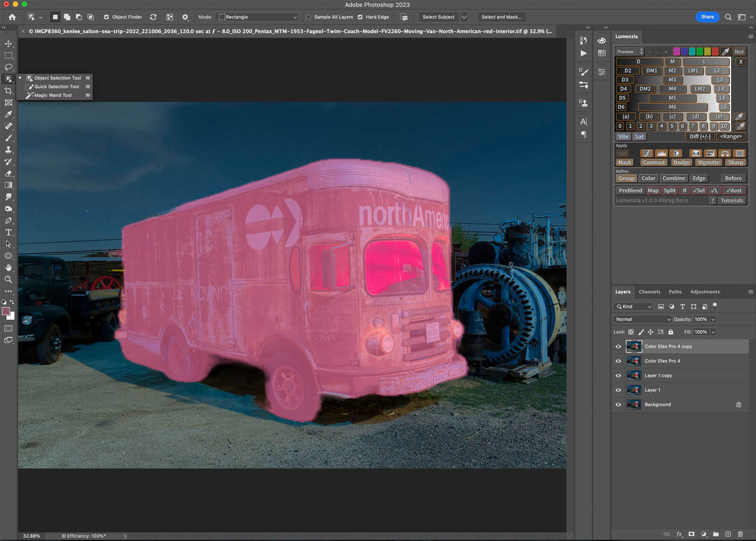Select the Move tool
Screen dimensions: 756x541
[x=9, y=44]
